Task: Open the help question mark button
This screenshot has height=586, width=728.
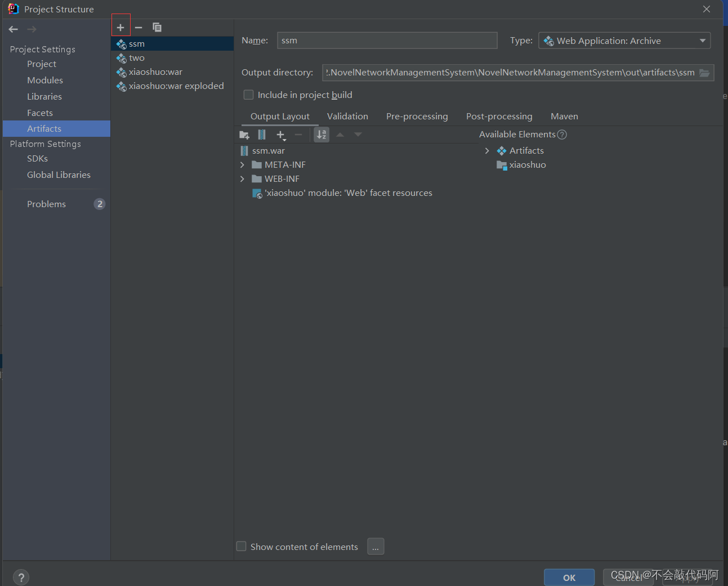Action: (x=21, y=577)
